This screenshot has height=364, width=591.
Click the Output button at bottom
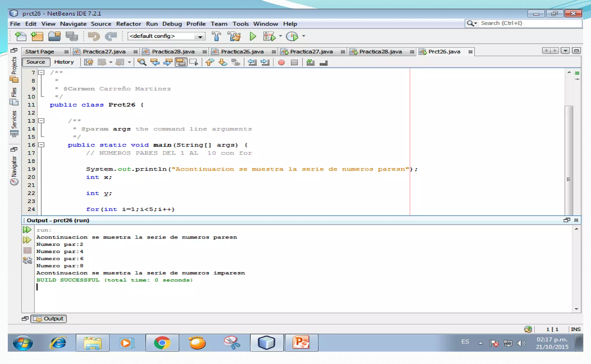click(49, 319)
